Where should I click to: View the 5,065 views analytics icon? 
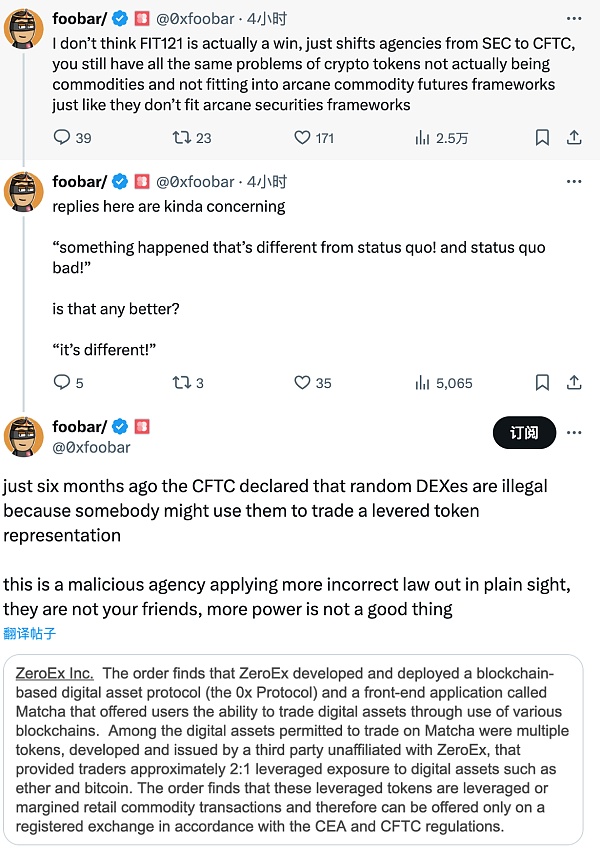click(x=423, y=383)
